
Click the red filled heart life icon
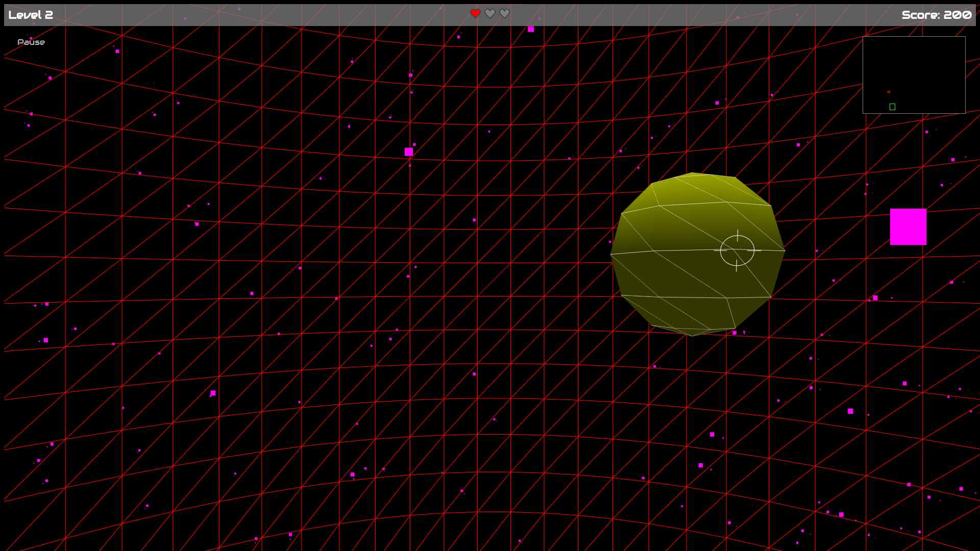pos(475,14)
